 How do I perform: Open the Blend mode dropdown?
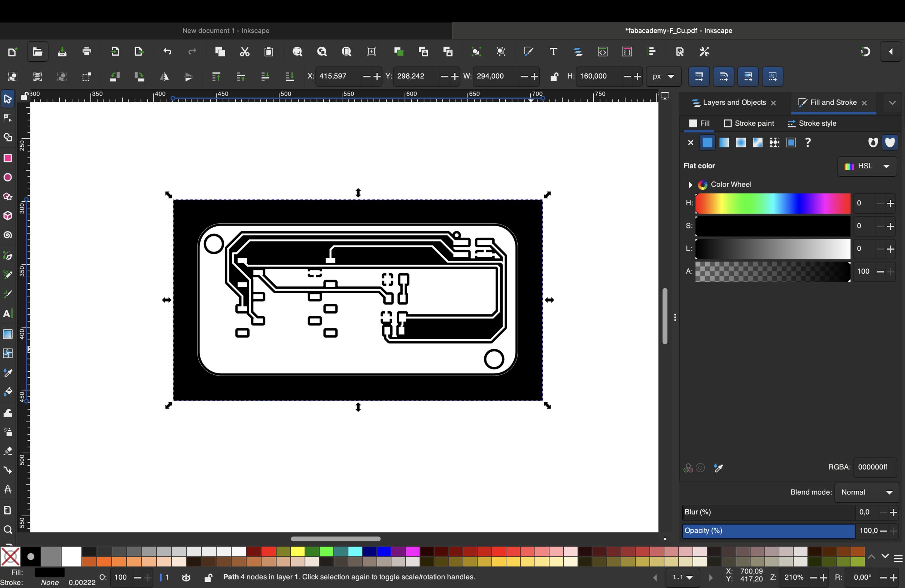coord(867,492)
